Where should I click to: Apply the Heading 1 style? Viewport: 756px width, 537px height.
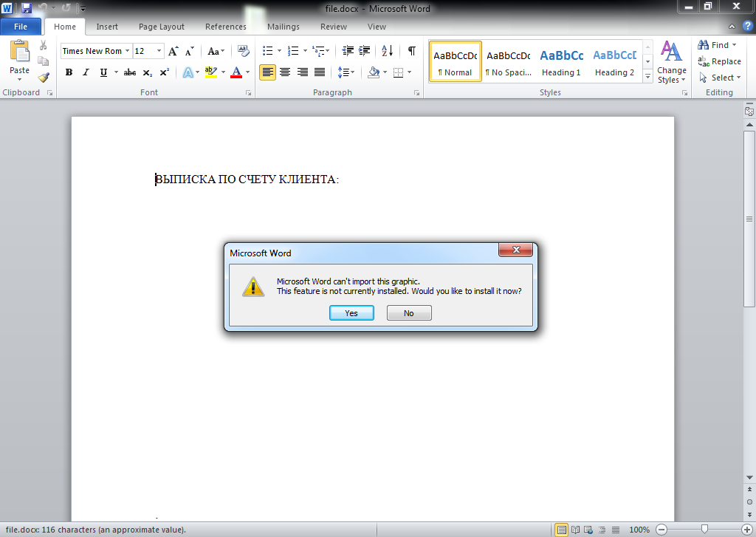[561, 62]
